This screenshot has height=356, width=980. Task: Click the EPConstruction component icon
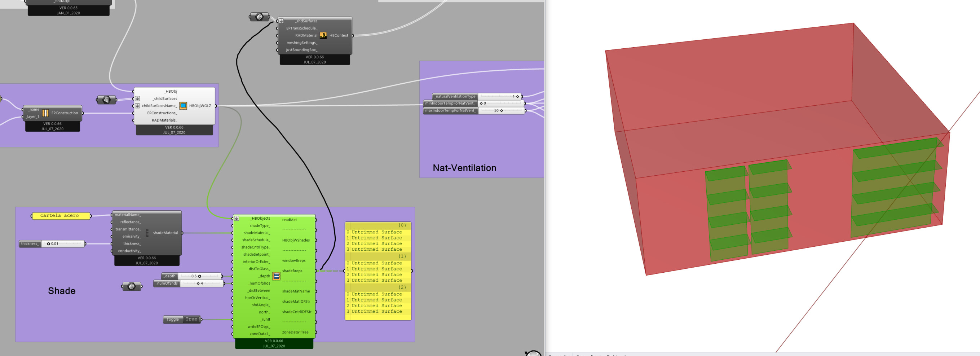coord(45,113)
